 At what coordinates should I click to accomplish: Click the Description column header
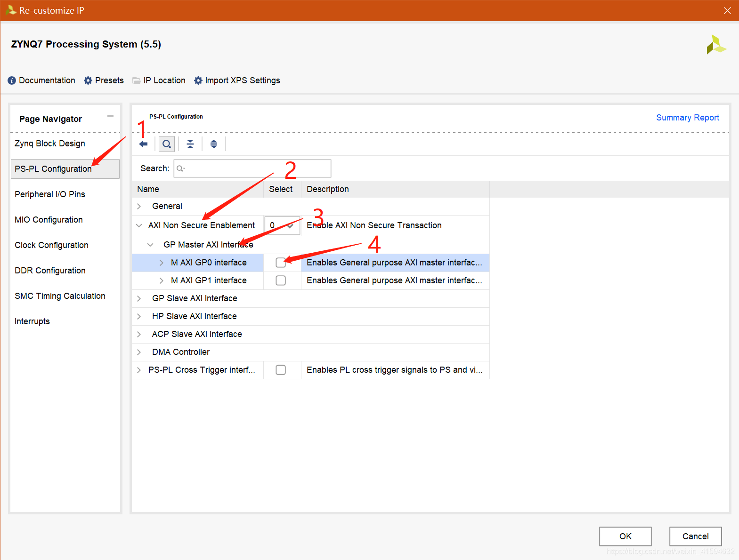pos(395,189)
